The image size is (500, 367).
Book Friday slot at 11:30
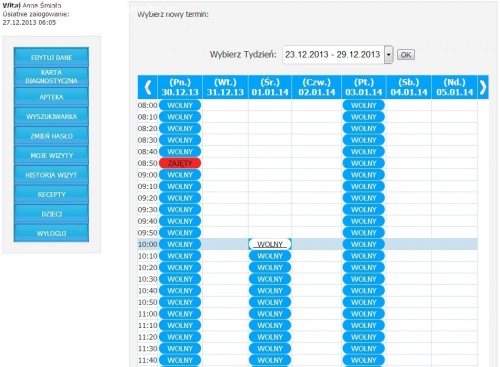[x=364, y=349]
